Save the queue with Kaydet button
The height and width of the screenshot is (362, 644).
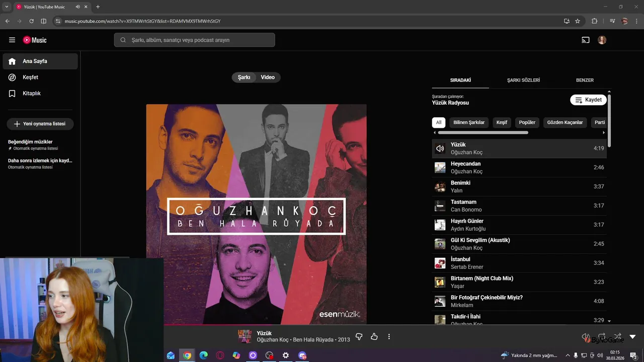588,100
